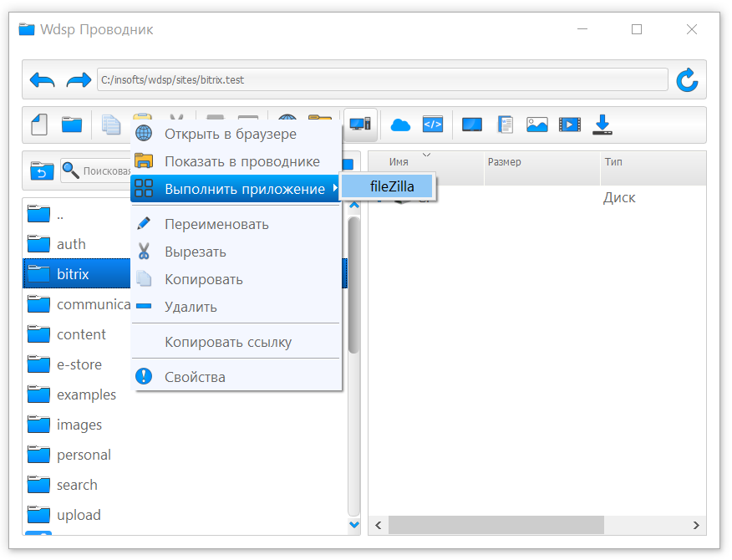Choose Показать в проводнике menu entry
The height and width of the screenshot is (560, 732).
pyautogui.click(x=236, y=161)
